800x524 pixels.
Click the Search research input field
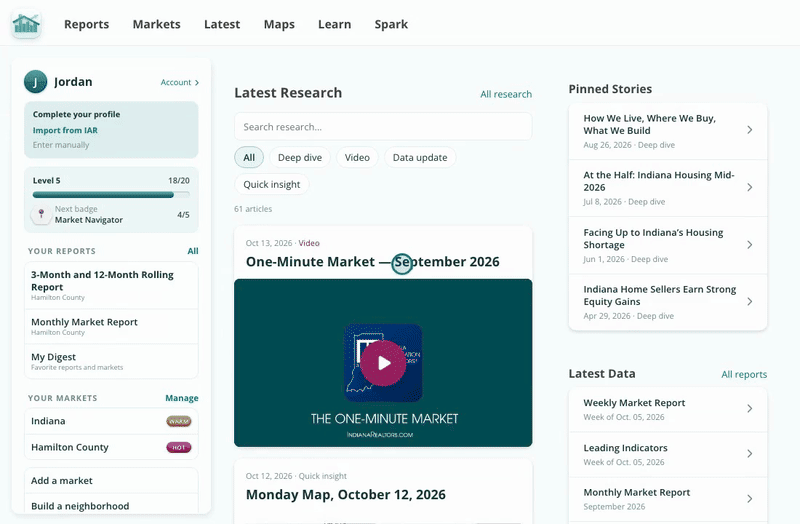click(x=383, y=127)
